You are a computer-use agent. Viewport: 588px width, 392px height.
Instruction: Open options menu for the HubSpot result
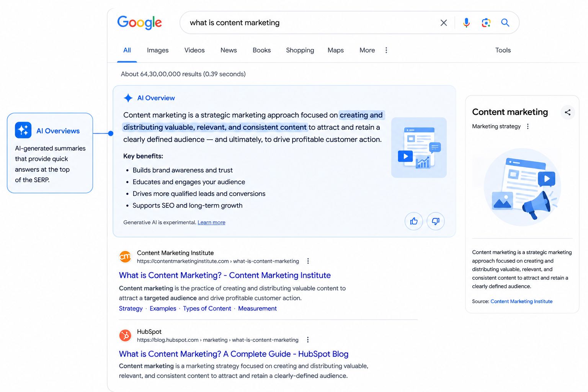coord(308,340)
